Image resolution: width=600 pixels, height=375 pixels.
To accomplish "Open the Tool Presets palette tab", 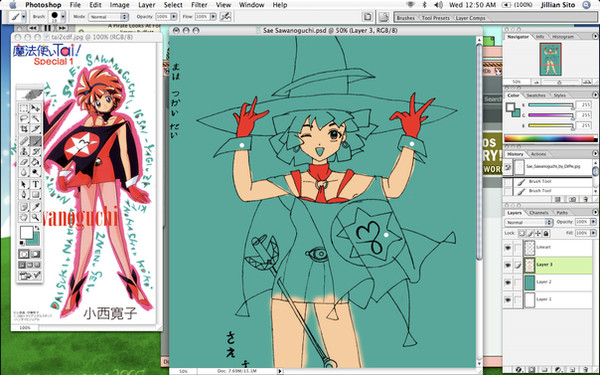I will point(435,18).
